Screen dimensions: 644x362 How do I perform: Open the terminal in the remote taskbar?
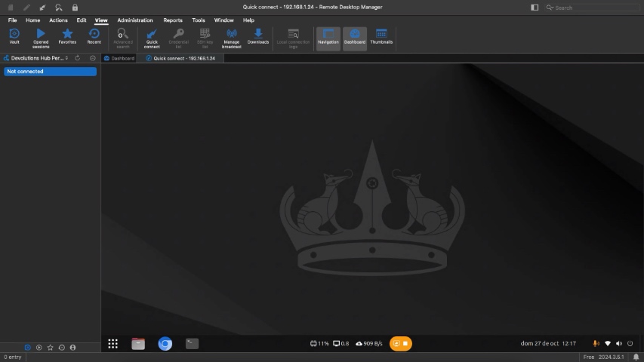(x=192, y=344)
